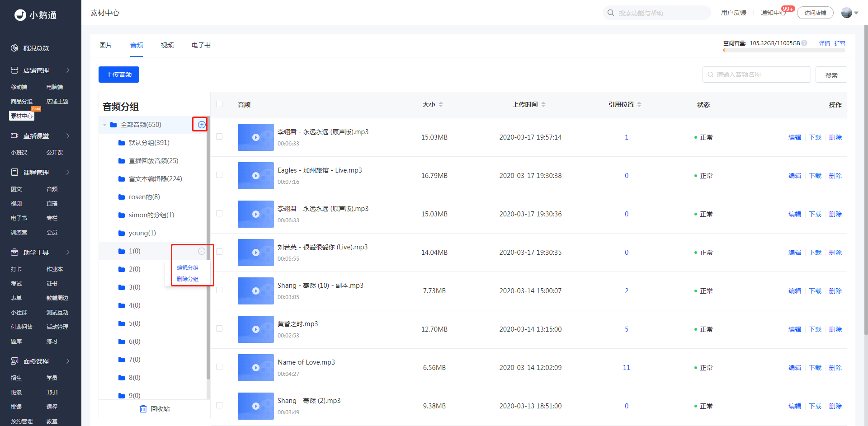This screenshot has height=426, width=868.
Task: Select the checkbox for 黄昏之时.mp3
Action: point(219,328)
